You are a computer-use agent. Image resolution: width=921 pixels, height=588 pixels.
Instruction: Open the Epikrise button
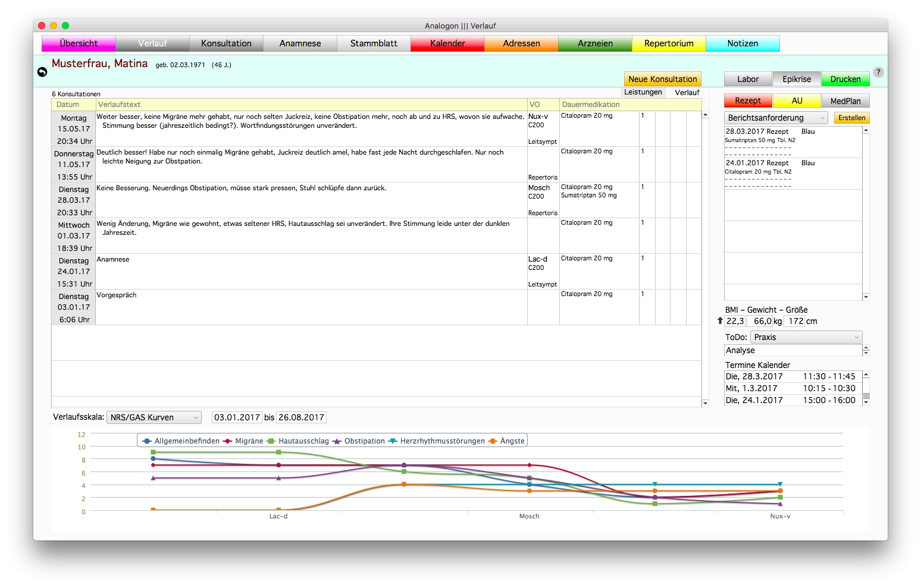797,79
